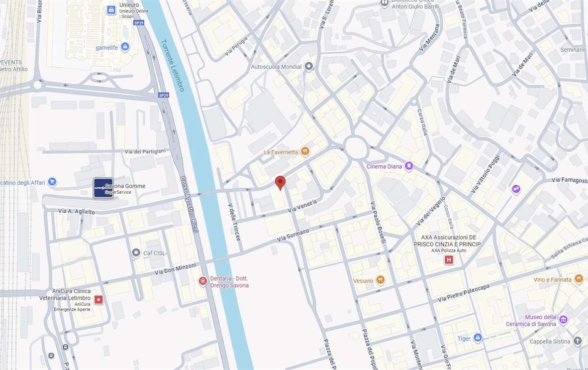Screen dimensions: 588x370
Task: Open the Dentaria Dott. Orengo medical icon
Action: point(203,281)
